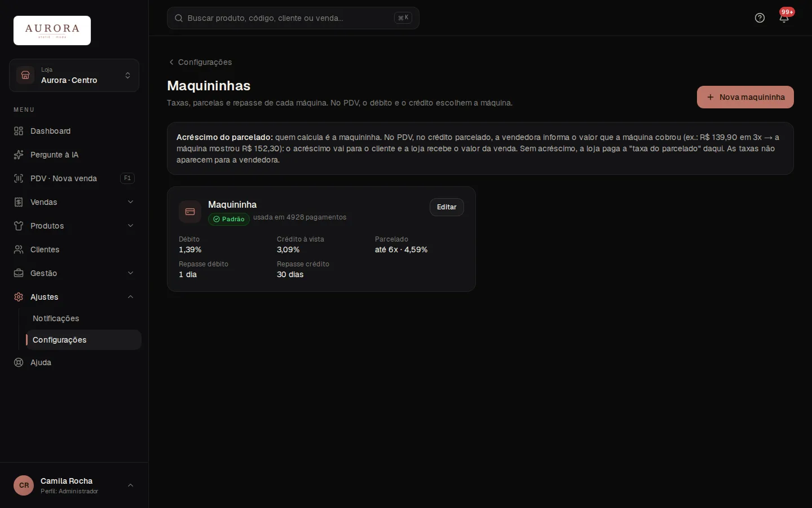Click Nova maquininha button
Viewport: 812px width, 508px height.
[745, 97]
